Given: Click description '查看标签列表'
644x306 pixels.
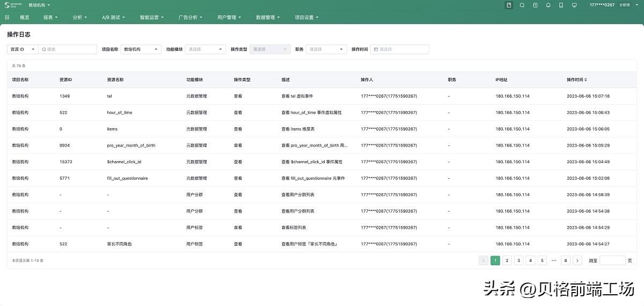Looking at the screenshot, I should tap(294, 228).
